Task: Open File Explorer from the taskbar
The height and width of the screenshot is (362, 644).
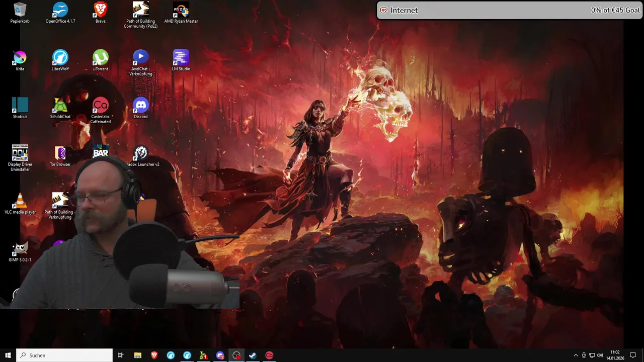Action: tap(137, 355)
